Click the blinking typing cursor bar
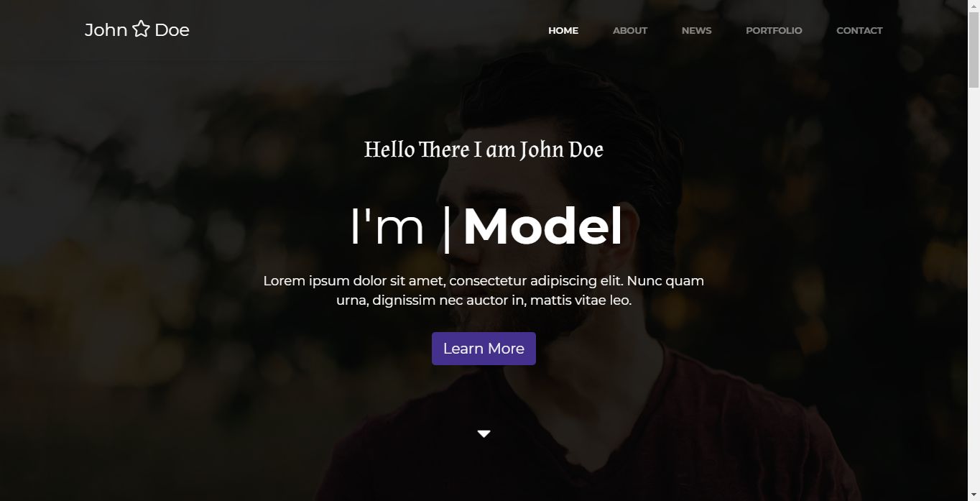980x501 pixels. pos(447,229)
